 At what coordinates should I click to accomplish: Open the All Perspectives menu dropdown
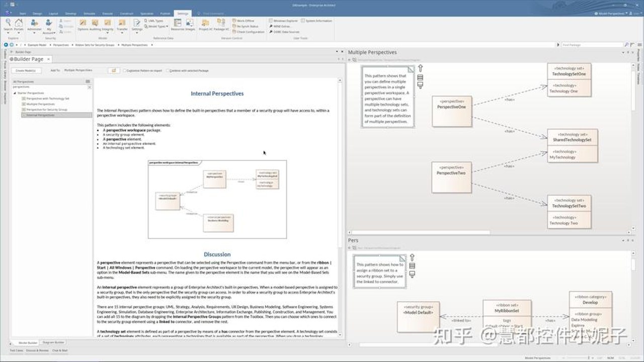(88, 81)
